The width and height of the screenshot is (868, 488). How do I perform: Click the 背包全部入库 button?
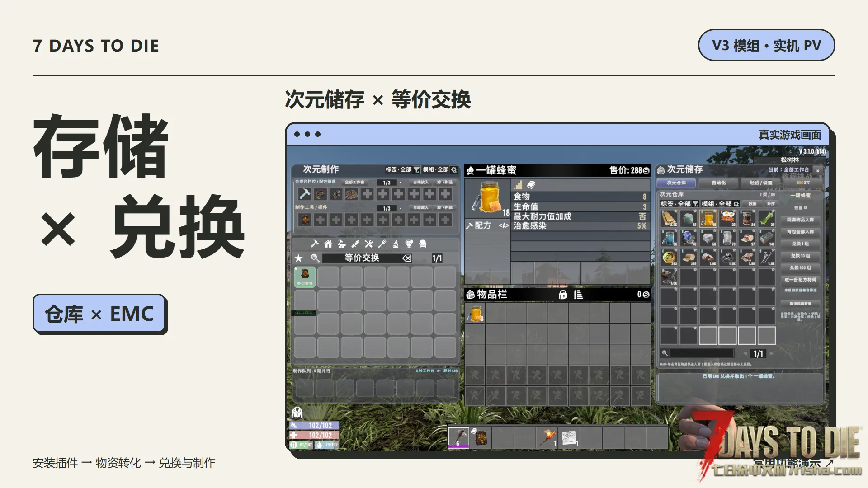(x=800, y=232)
